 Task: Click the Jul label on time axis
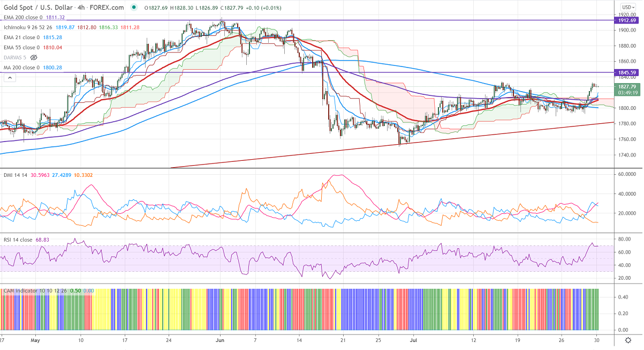coord(413,340)
